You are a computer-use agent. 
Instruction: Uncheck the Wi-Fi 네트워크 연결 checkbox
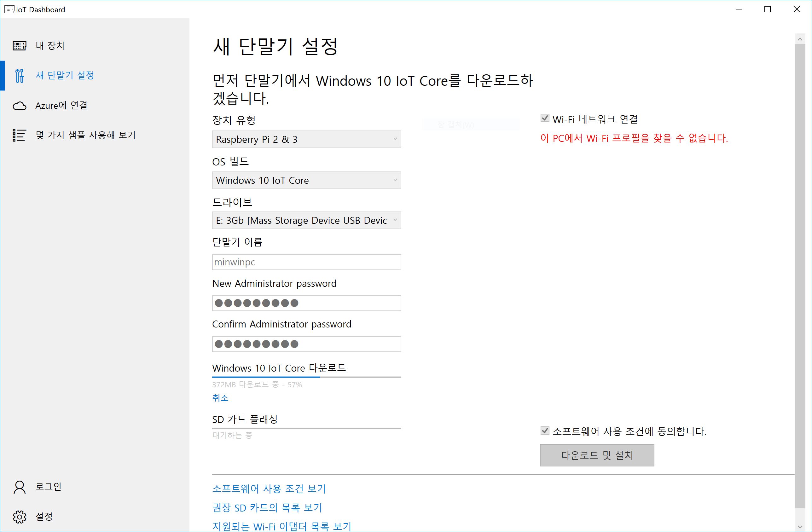[545, 118]
